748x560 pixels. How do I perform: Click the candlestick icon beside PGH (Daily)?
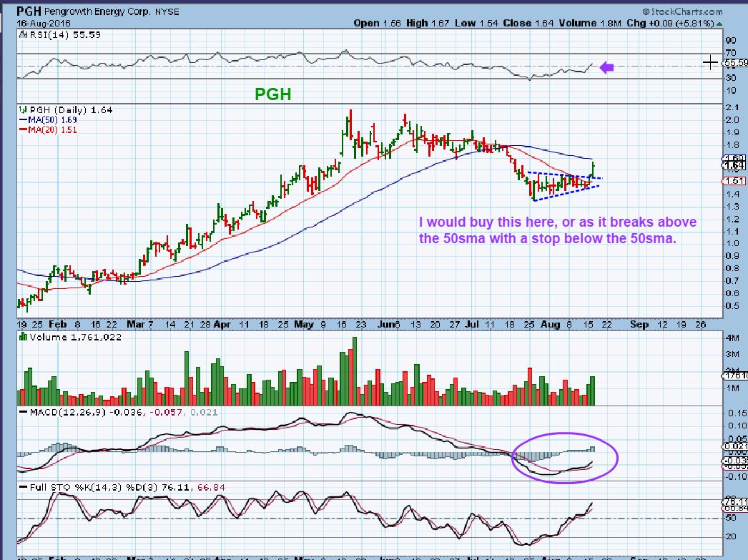[x=22, y=109]
